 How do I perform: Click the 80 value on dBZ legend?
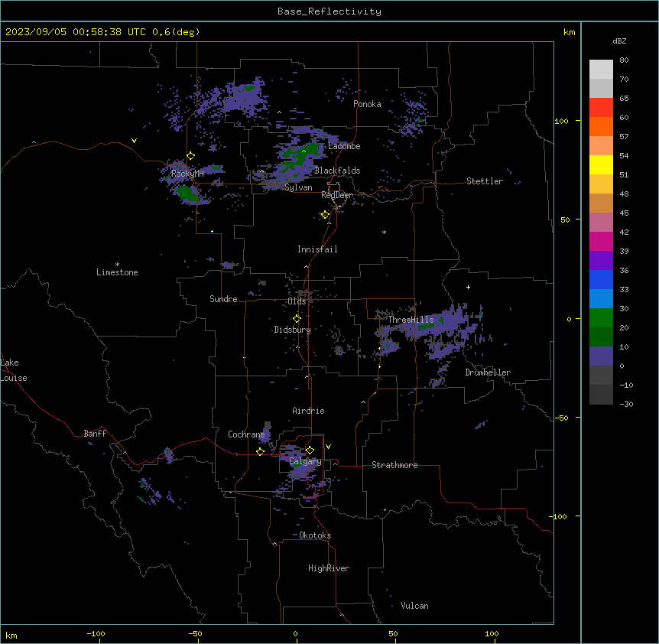624,60
